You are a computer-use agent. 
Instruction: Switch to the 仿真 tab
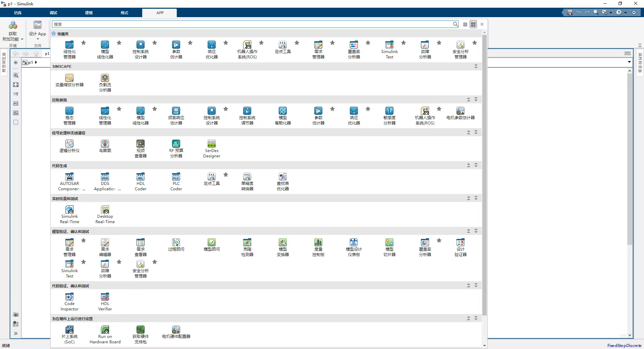coord(18,13)
